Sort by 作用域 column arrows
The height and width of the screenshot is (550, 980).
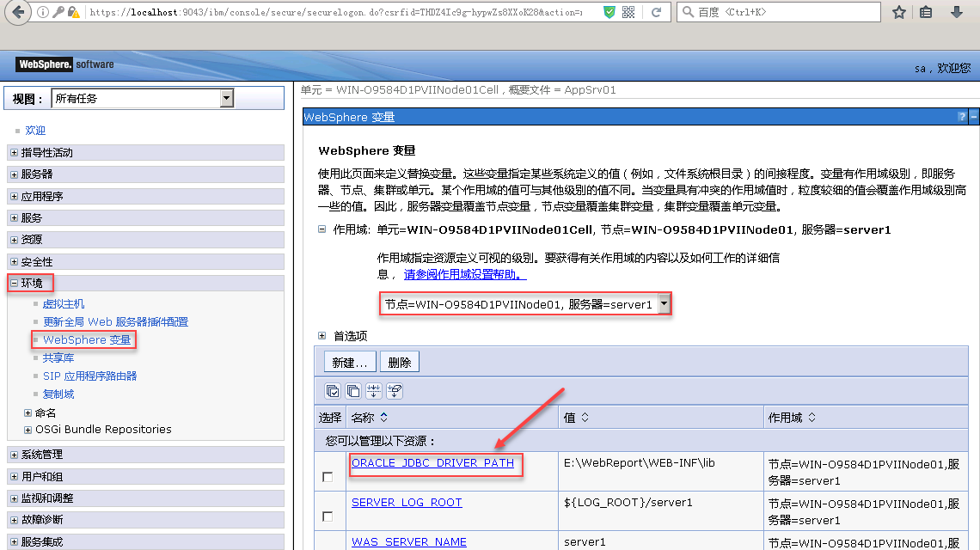(x=812, y=418)
